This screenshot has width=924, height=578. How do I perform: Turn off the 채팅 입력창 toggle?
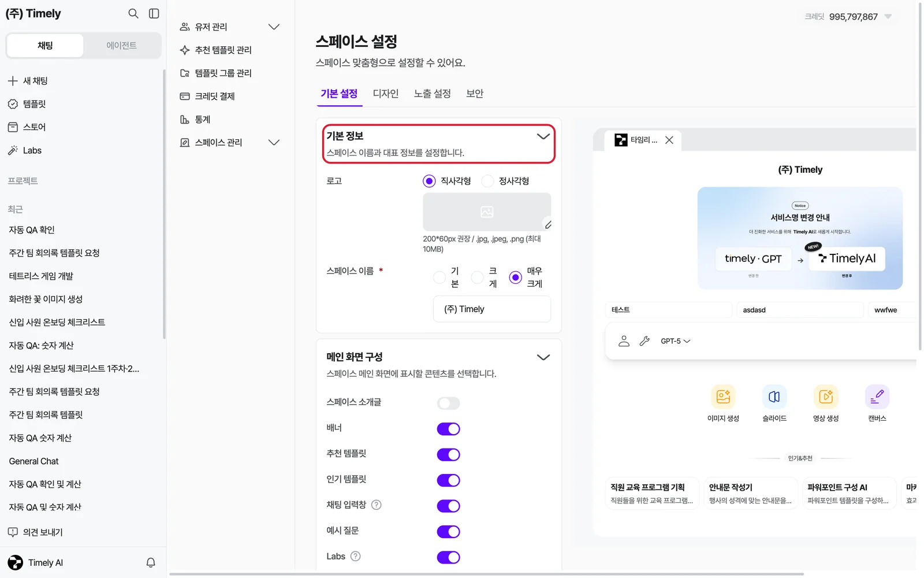pyautogui.click(x=448, y=506)
